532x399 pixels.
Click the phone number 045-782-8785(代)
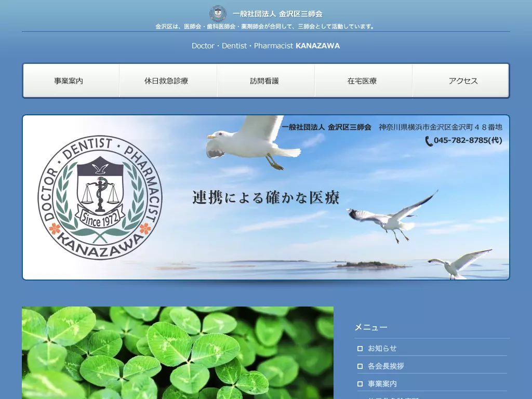pos(468,140)
